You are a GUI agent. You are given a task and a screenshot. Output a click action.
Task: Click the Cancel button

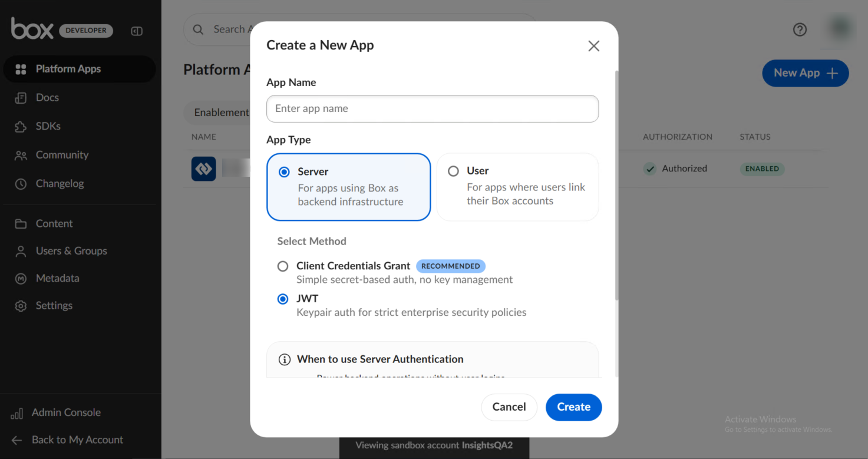point(509,407)
